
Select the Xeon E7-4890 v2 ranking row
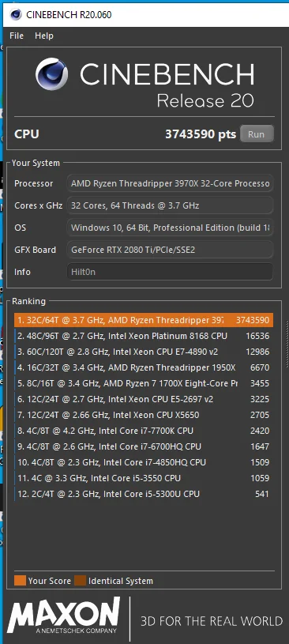144,352
